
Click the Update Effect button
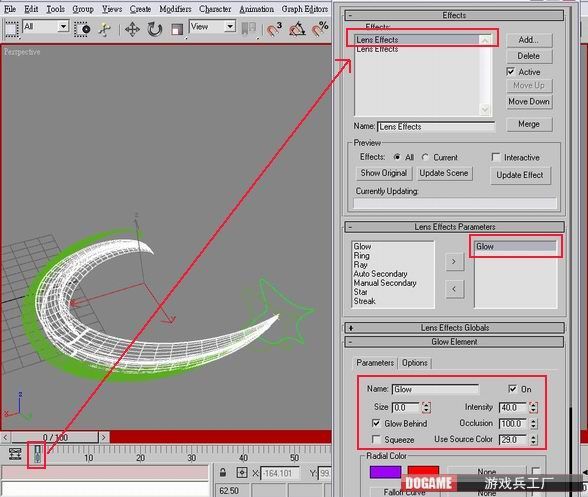(520, 175)
